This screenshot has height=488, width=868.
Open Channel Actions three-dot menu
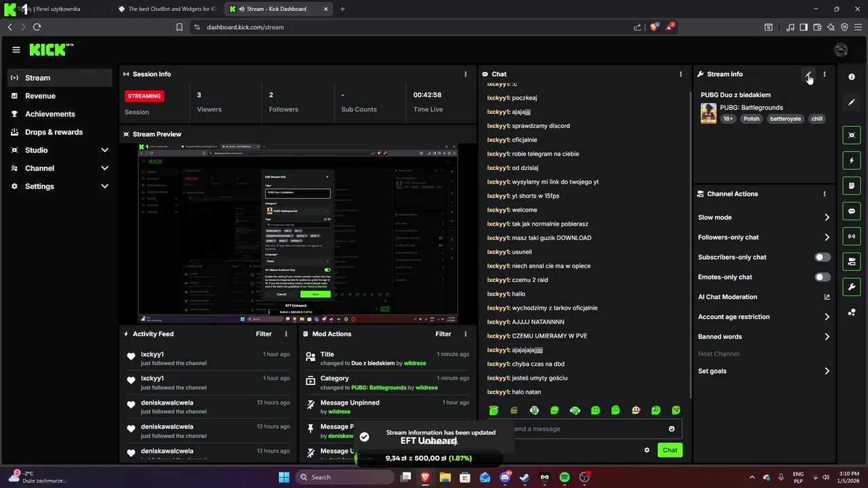tap(825, 194)
